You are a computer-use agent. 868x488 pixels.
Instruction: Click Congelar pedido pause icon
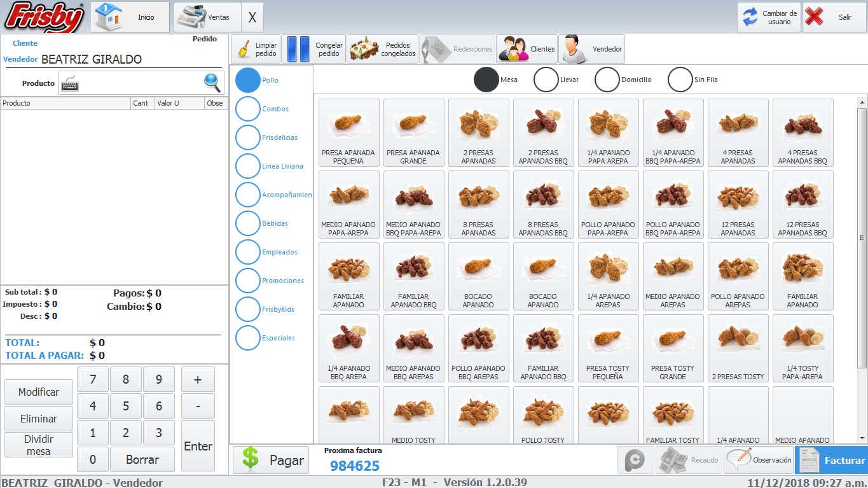(x=313, y=49)
